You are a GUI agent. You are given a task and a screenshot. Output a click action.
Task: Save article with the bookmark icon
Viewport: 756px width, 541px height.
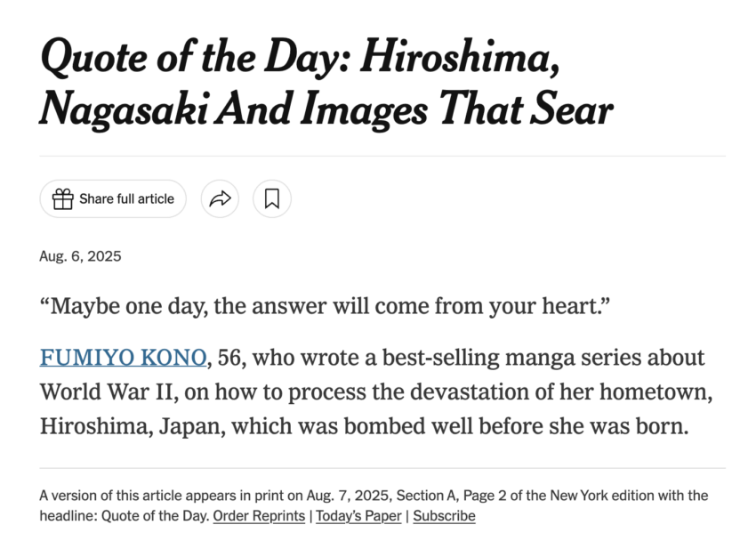click(x=272, y=198)
